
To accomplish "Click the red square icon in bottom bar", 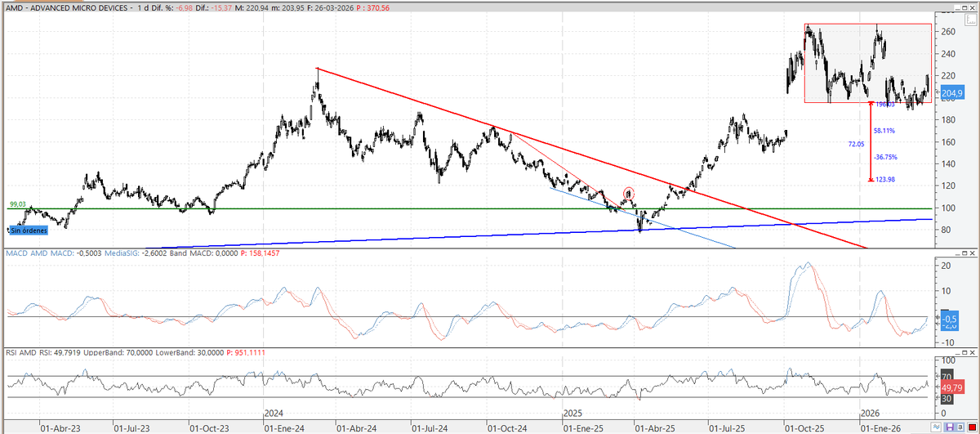I will [x=972, y=427].
